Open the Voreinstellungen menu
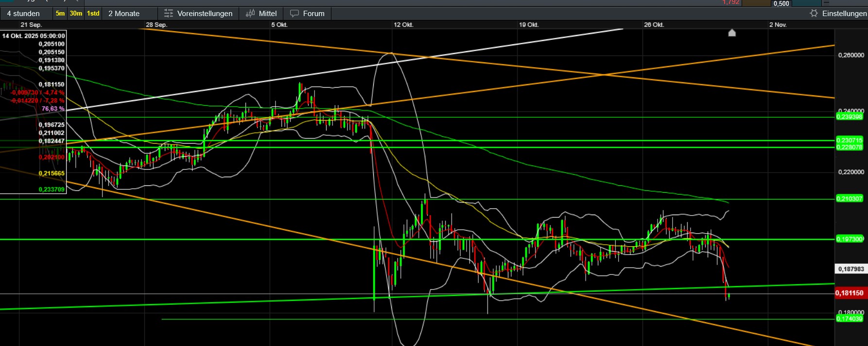 [x=205, y=14]
